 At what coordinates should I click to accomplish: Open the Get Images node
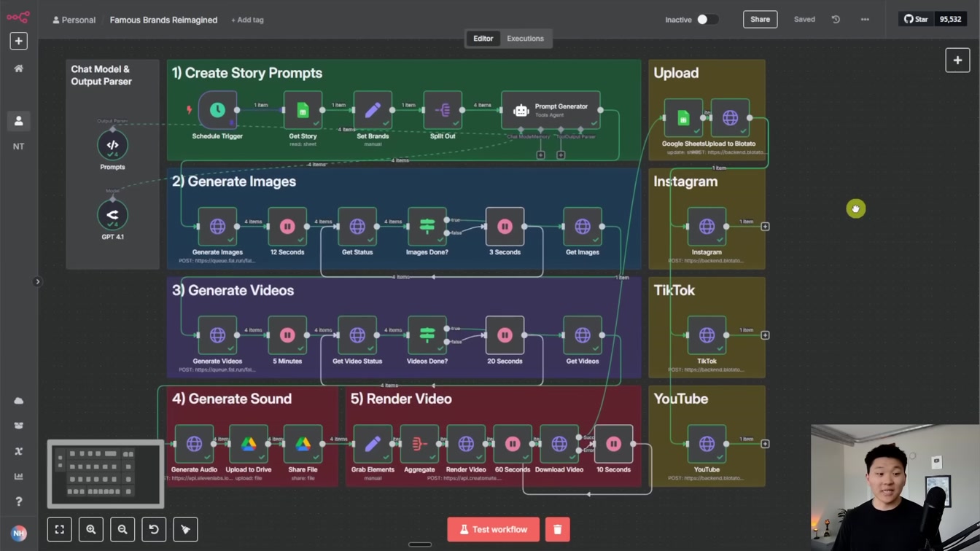coord(583,227)
